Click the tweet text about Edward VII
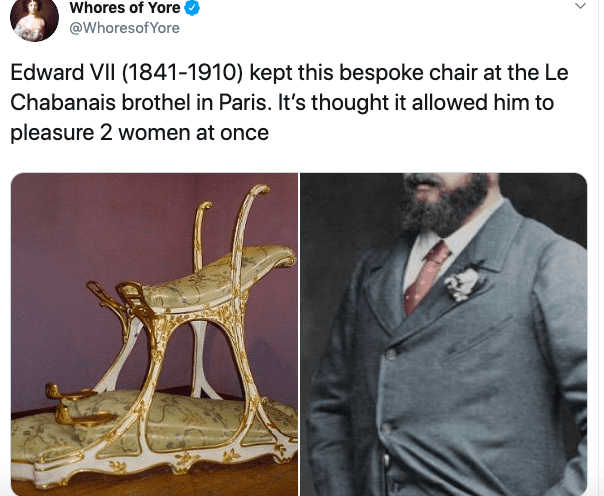The width and height of the screenshot is (604, 496). pyautogui.click(x=289, y=103)
